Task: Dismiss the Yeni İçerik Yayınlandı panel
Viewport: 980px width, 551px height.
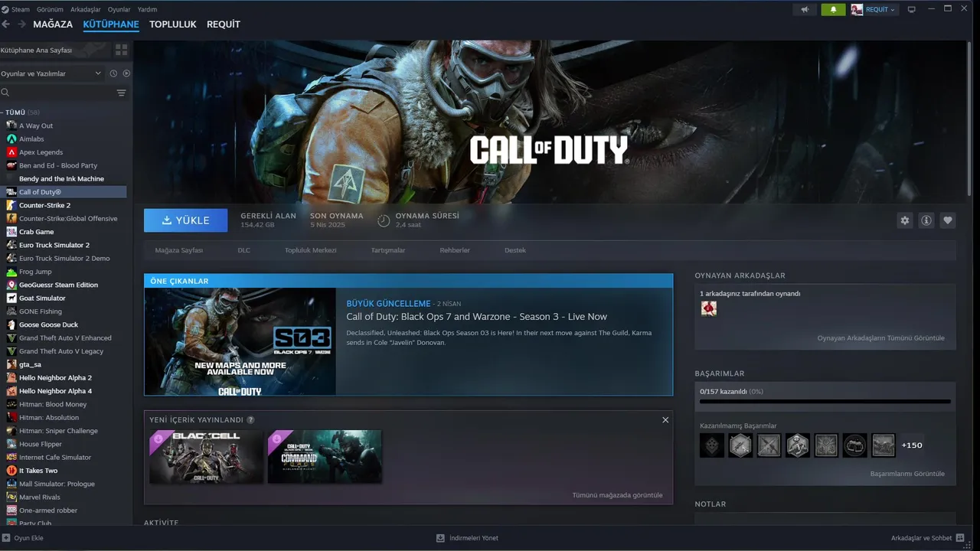Action: (x=665, y=419)
